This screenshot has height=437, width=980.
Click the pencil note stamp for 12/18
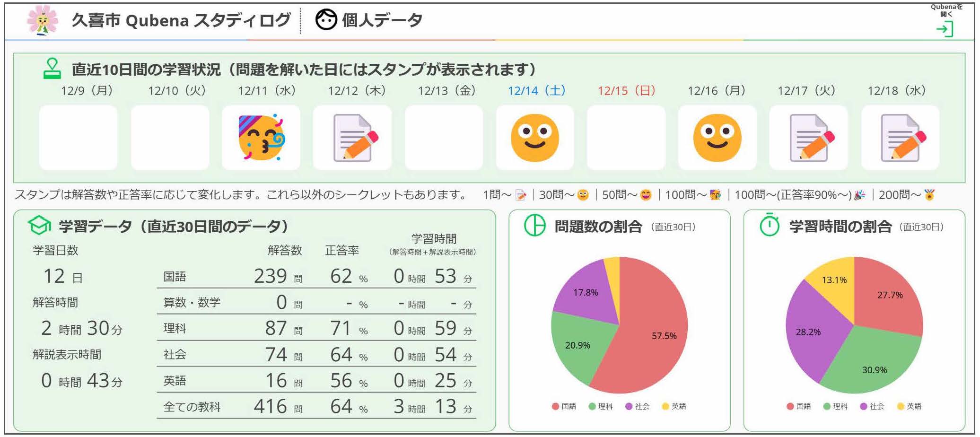[x=901, y=138]
